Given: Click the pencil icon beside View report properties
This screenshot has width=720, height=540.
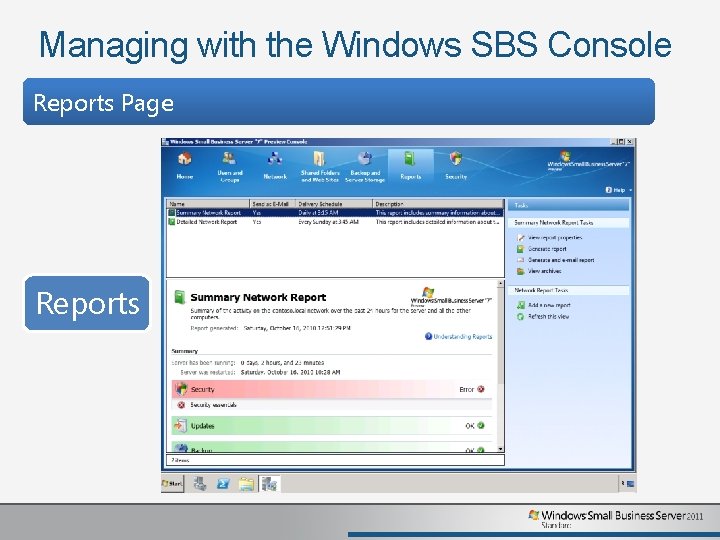Looking at the screenshot, I should [520, 238].
